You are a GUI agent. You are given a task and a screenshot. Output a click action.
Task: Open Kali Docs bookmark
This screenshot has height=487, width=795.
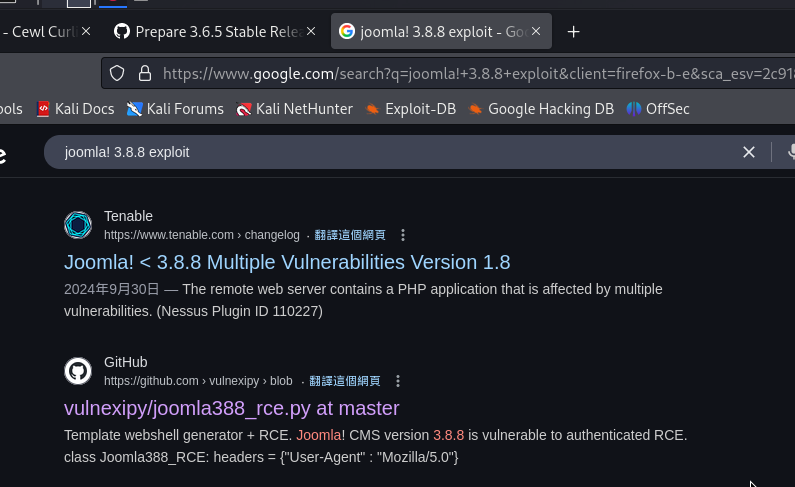point(75,109)
